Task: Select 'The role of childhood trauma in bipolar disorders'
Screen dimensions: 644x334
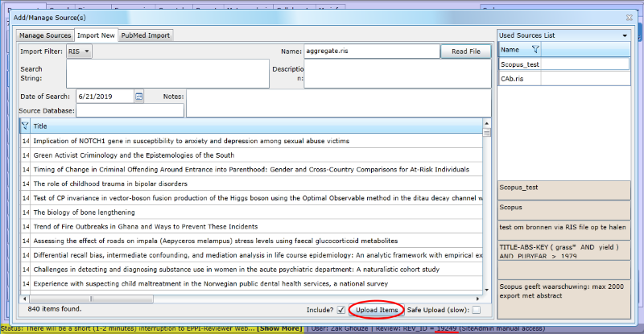Action: pos(251,183)
